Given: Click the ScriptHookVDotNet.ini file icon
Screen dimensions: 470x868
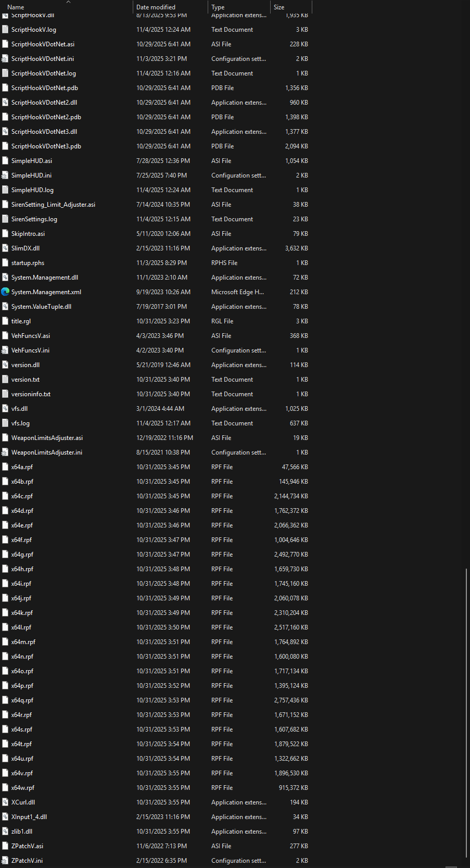Looking at the screenshot, I should point(5,59).
